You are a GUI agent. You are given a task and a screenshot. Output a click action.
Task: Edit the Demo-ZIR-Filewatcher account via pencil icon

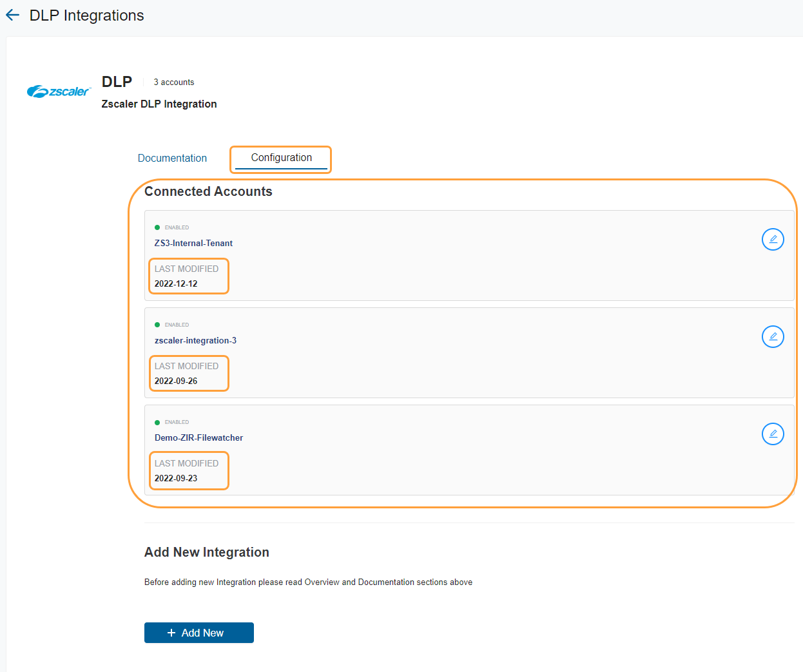point(773,434)
